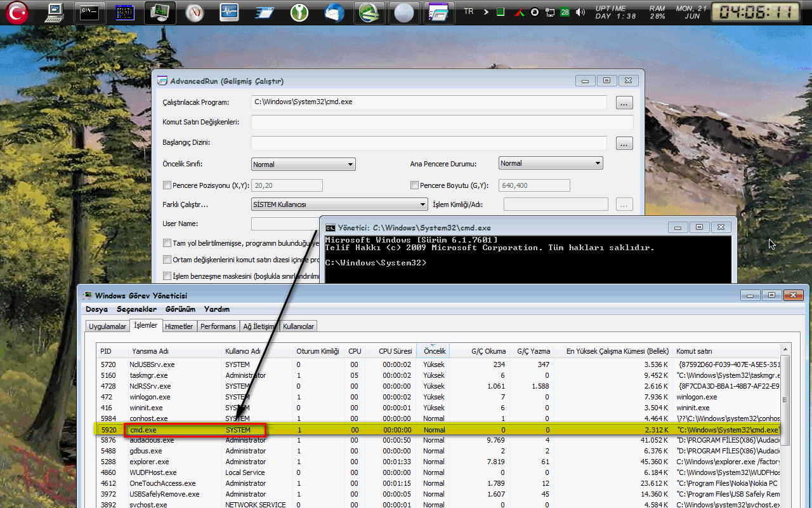The width and height of the screenshot is (812, 508).
Task: Open the Thunderbird mail dock icon
Action: coord(334,13)
